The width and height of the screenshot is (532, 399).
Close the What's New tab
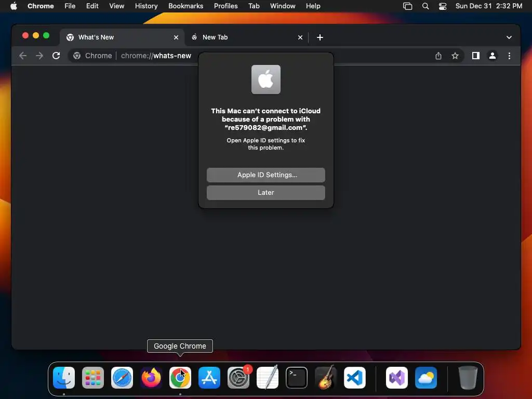click(x=176, y=37)
